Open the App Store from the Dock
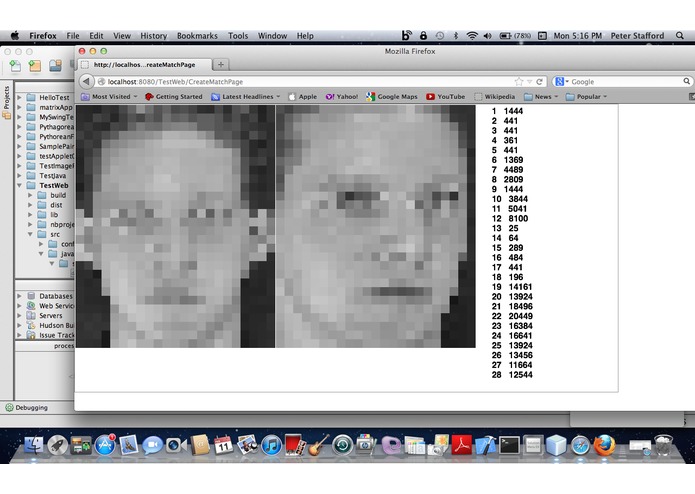This screenshot has height=494, width=695. point(105,445)
